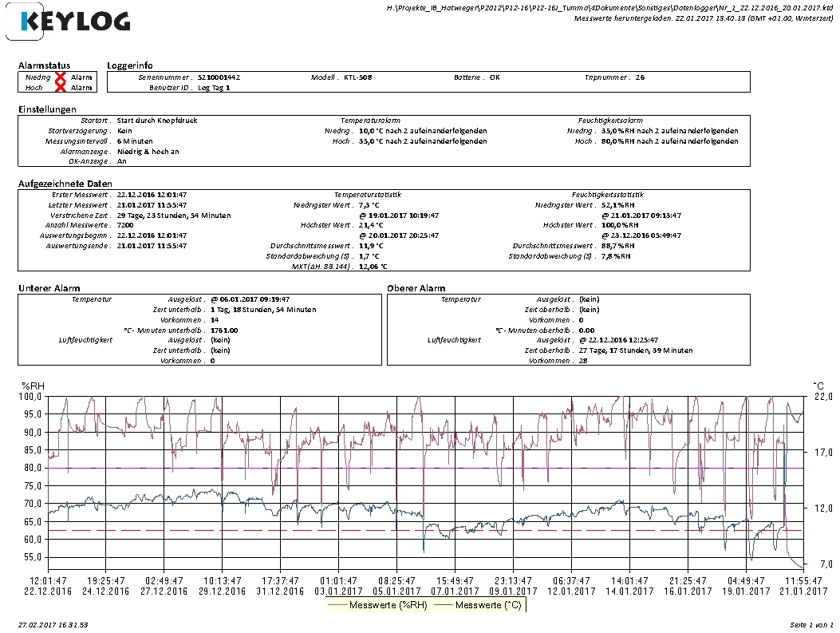The height and width of the screenshot is (633, 840).
Task: Select Messungsintervall value '6 Minuten'
Action: [x=135, y=141]
